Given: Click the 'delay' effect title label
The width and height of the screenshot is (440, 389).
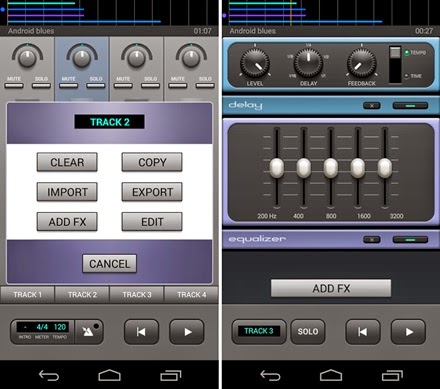Looking at the screenshot, I should click(245, 105).
